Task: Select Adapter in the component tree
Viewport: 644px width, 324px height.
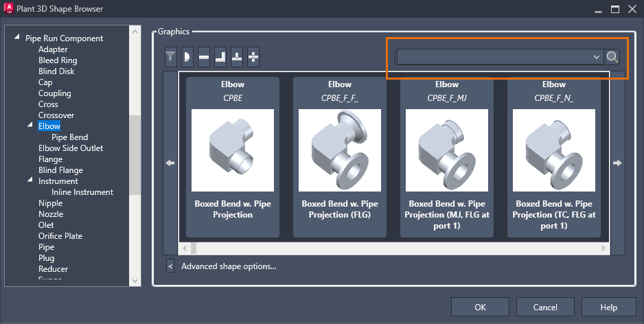Action: point(53,49)
